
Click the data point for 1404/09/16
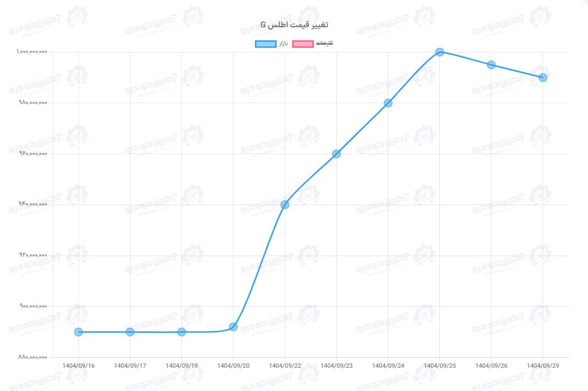(x=78, y=332)
